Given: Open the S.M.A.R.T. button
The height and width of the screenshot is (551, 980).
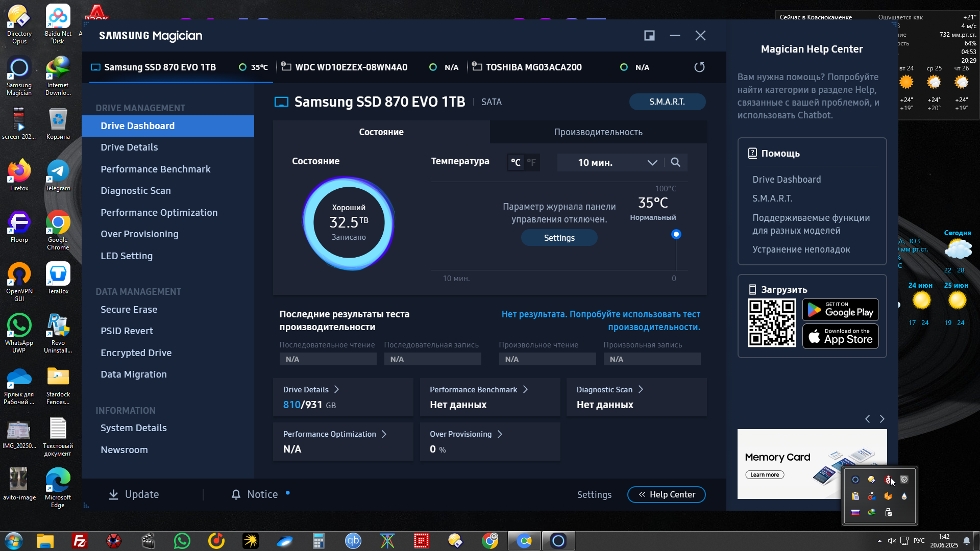Looking at the screenshot, I should point(667,102).
